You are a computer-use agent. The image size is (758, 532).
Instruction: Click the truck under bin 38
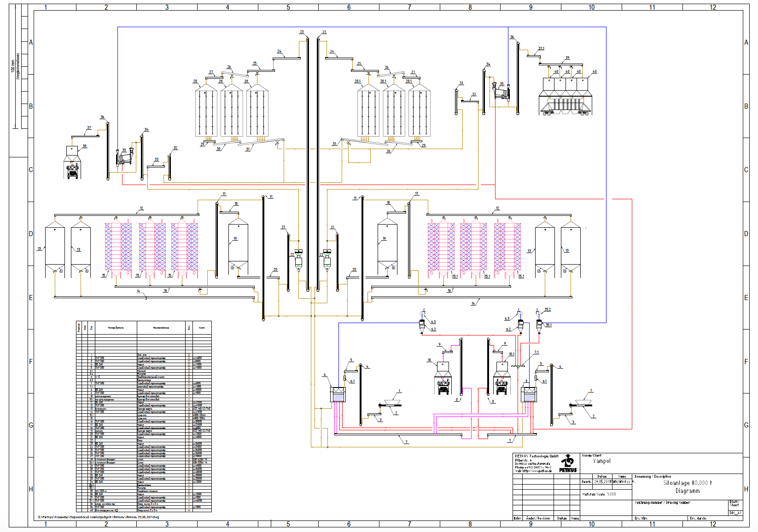pos(73,172)
